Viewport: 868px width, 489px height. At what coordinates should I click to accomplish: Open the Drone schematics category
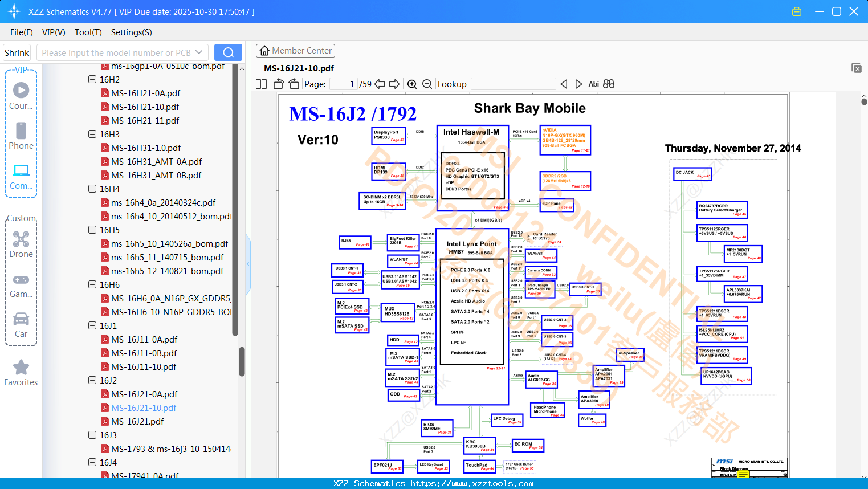coord(21,244)
